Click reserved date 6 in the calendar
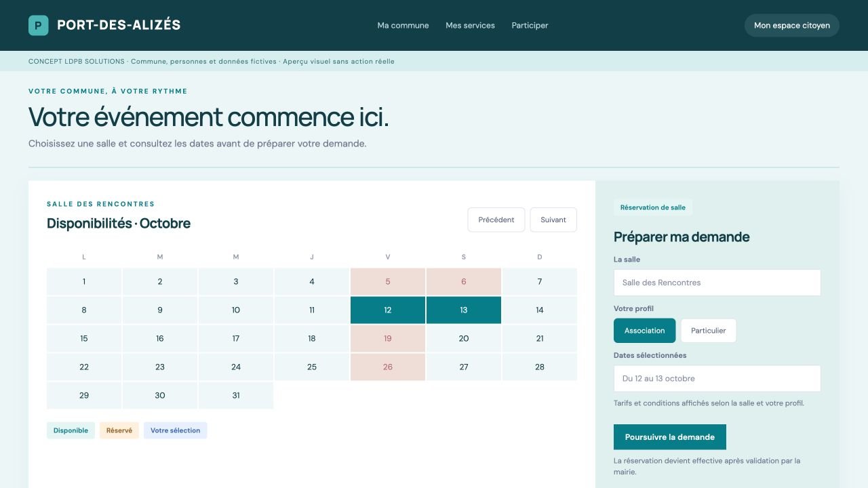868x488 pixels. click(x=464, y=281)
